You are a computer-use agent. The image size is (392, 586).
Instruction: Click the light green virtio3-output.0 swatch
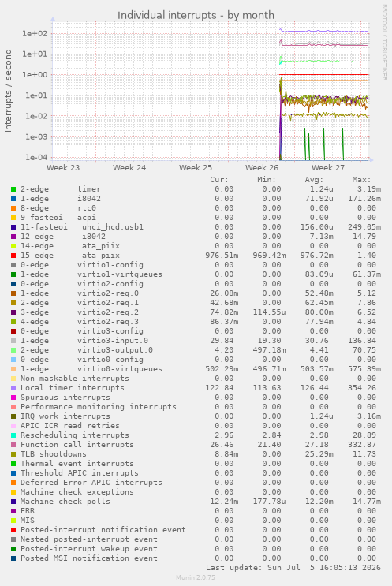(13, 350)
